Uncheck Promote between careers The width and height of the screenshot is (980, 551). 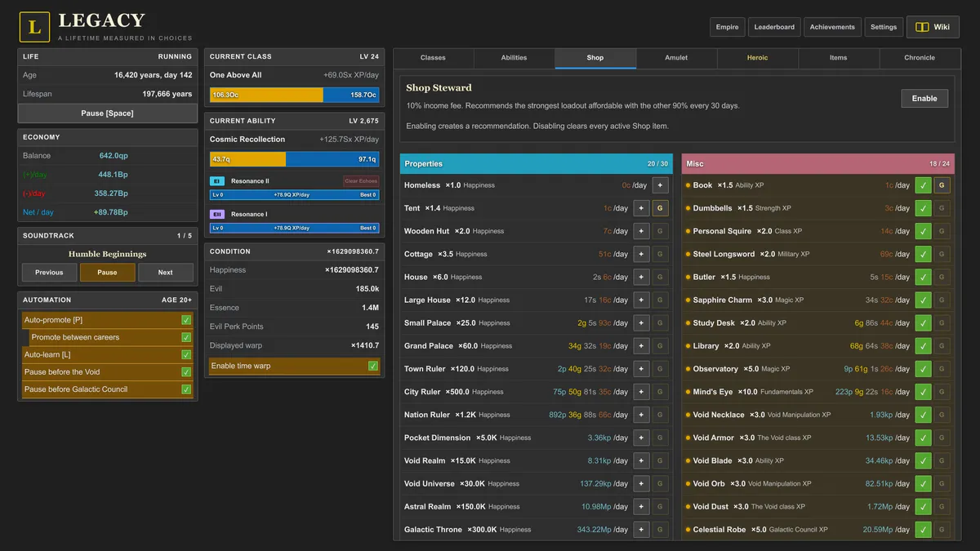click(186, 337)
